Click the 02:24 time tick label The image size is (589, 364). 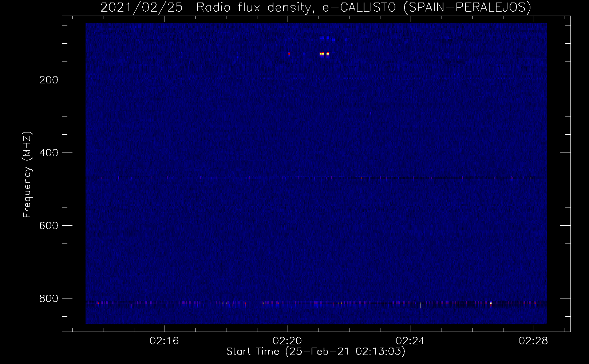pos(411,341)
